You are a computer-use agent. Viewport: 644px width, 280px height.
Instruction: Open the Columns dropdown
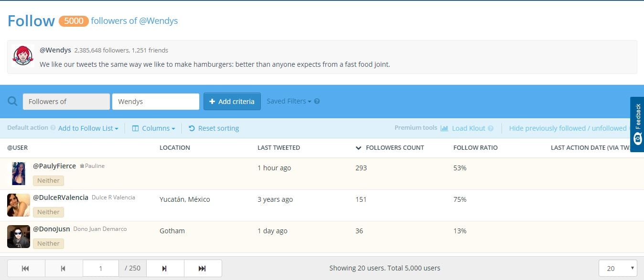pos(153,128)
